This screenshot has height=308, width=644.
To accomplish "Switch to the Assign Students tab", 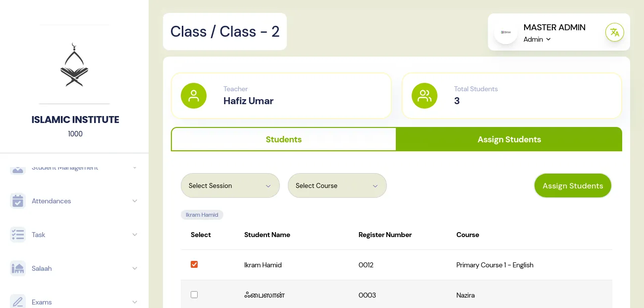I will 509,139.
